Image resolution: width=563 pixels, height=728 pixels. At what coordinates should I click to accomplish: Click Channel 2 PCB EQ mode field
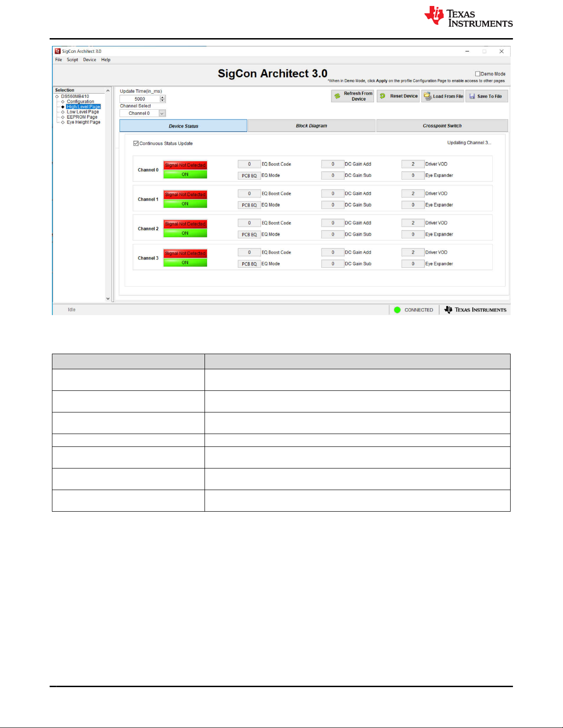tap(249, 234)
